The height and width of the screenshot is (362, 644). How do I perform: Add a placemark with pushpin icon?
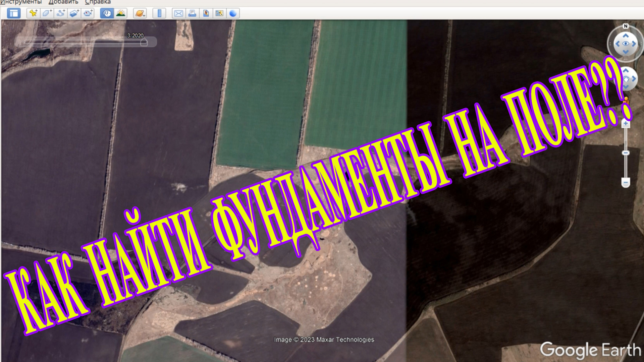33,13
